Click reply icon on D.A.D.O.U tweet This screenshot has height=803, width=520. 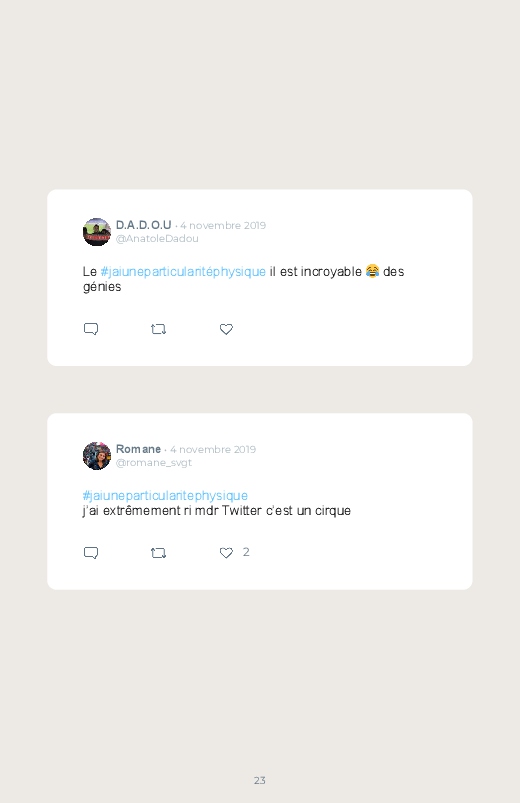pos(91,329)
